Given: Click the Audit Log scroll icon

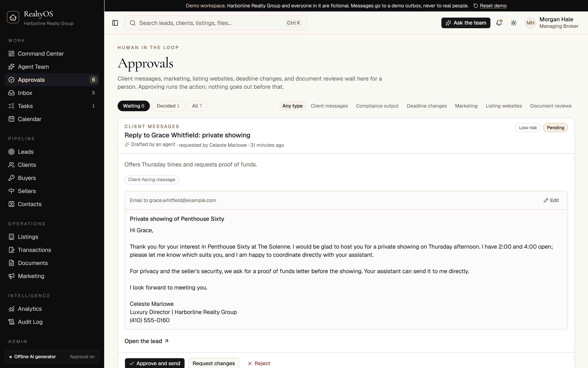Looking at the screenshot, I should [x=11, y=322].
